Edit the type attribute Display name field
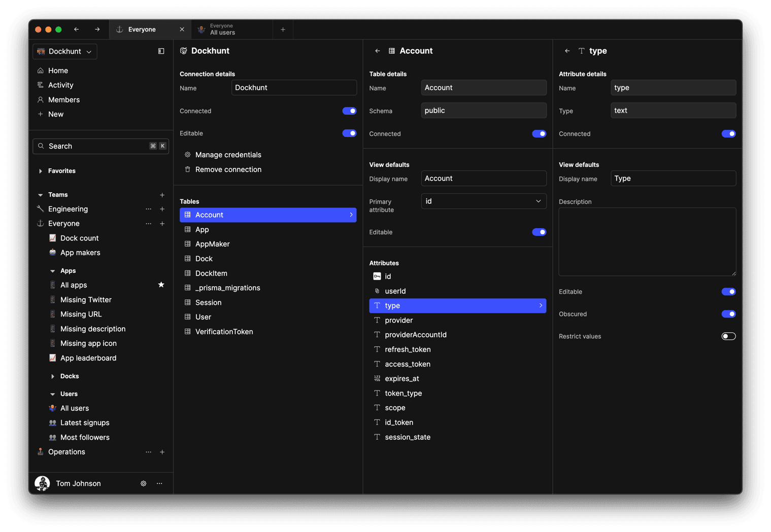The image size is (771, 532). point(674,179)
